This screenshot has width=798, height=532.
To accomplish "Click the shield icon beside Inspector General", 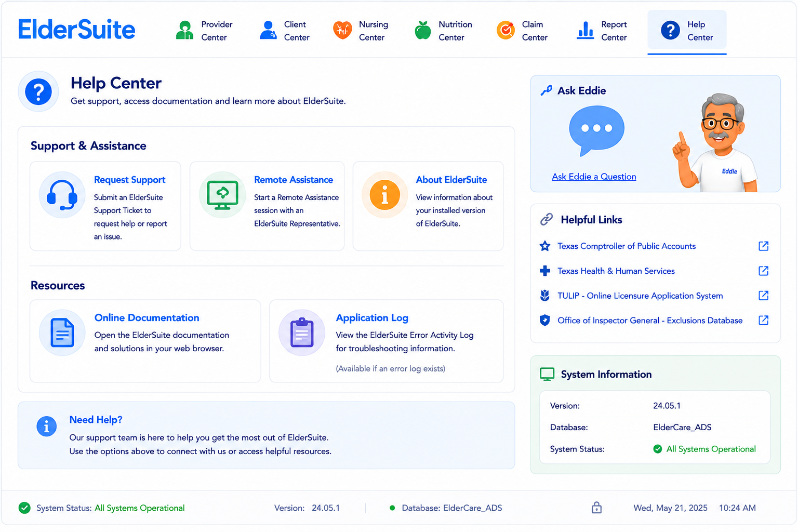I will tap(545, 320).
